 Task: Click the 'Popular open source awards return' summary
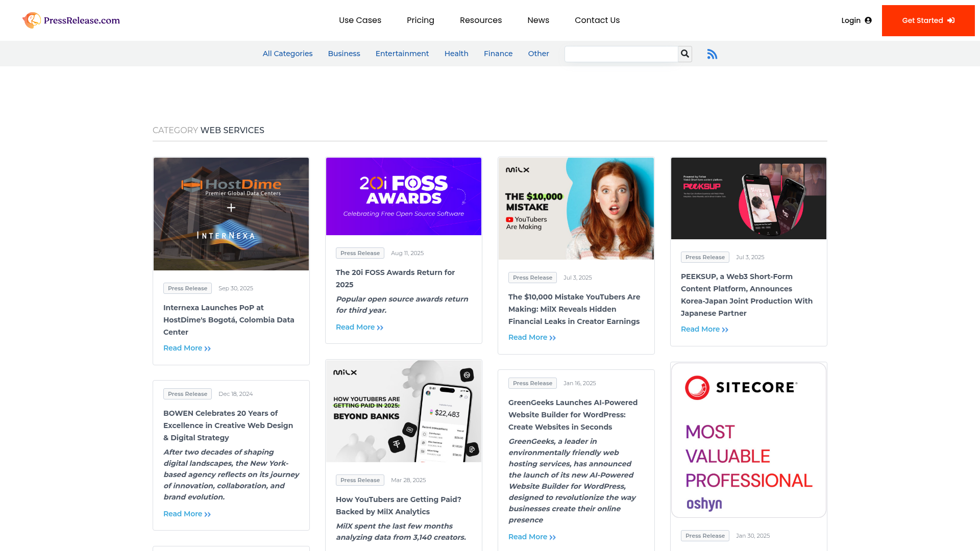(402, 305)
